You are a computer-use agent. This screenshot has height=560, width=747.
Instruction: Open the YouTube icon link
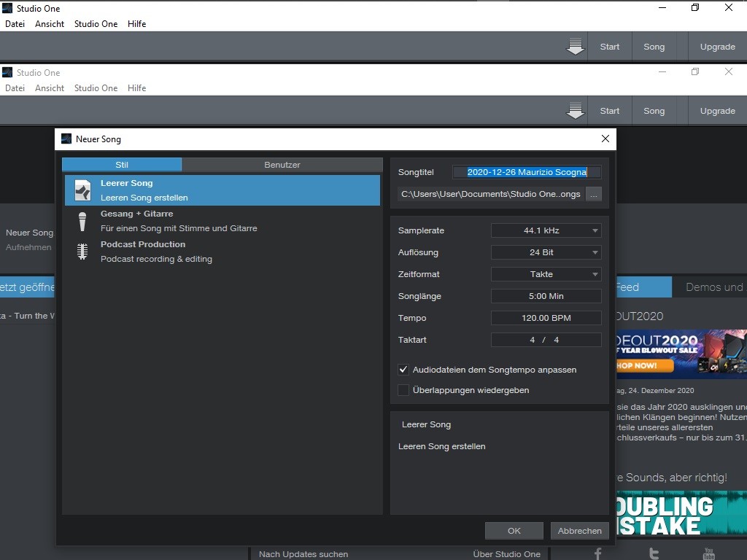(709, 554)
